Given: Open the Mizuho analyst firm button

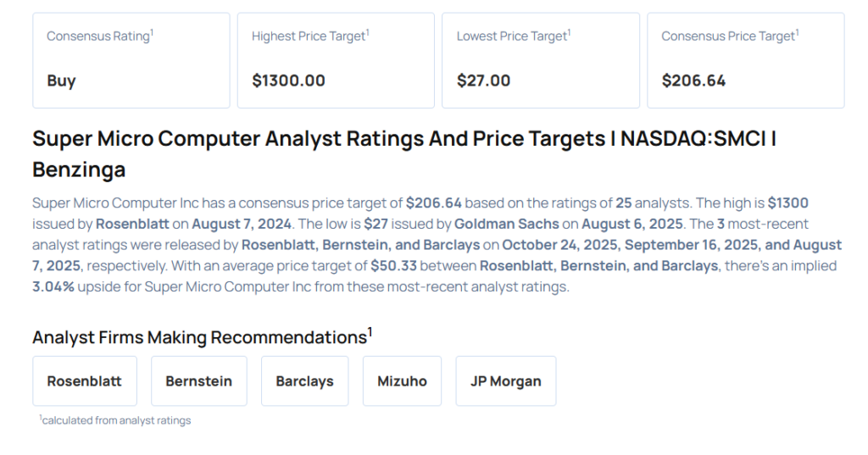Looking at the screenshot, I should (402, 381).
